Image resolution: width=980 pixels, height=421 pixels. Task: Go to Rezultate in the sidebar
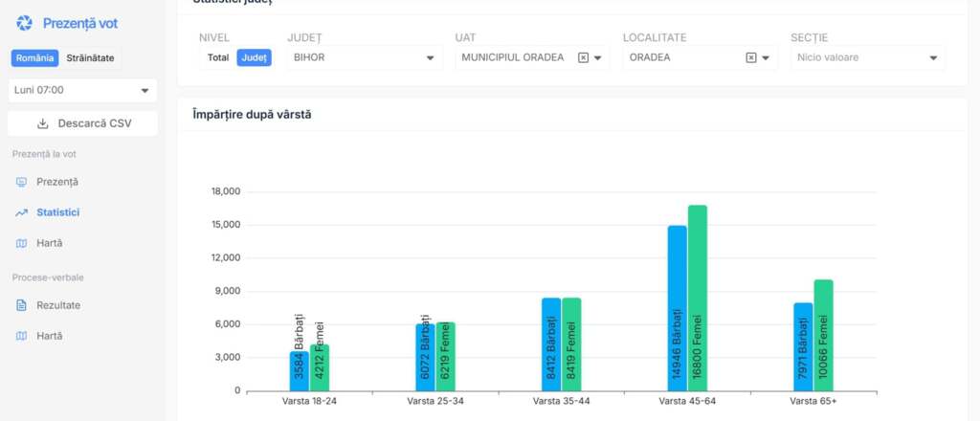point(57,305)
